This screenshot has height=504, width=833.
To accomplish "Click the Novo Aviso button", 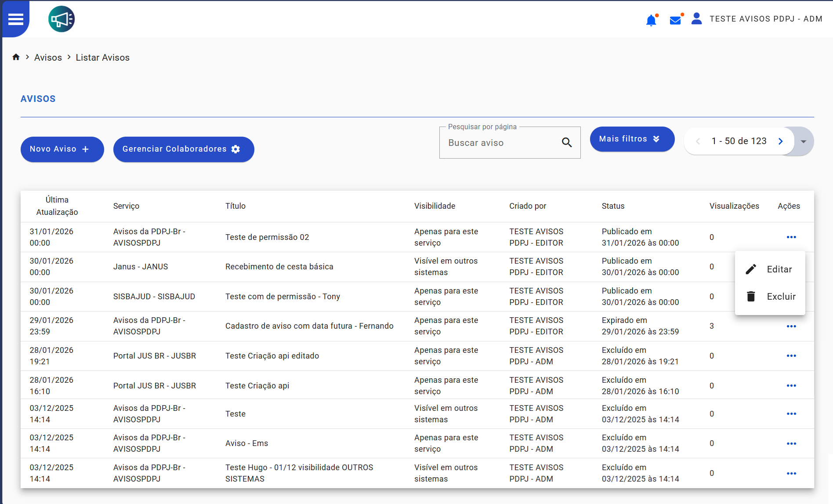I will tap(62, 149).
